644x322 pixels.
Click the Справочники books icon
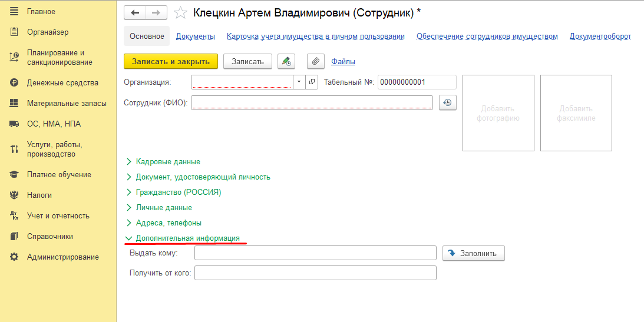14,236
